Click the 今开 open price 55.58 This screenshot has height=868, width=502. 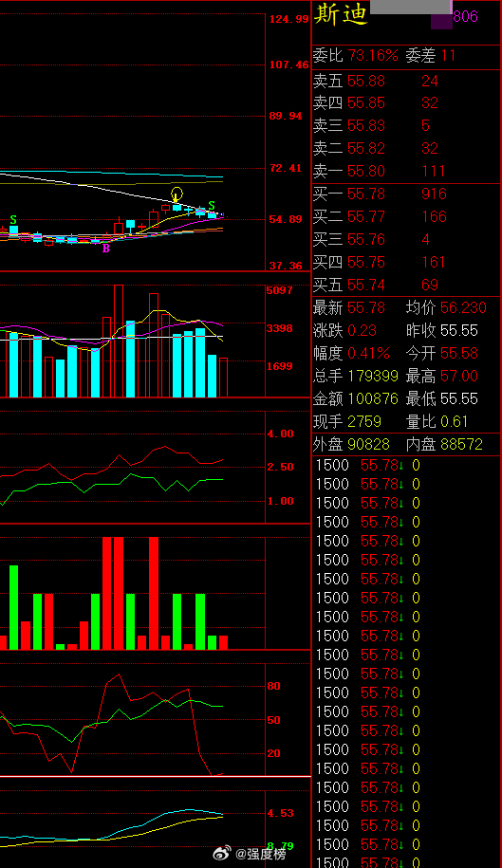tap(459, 353)
